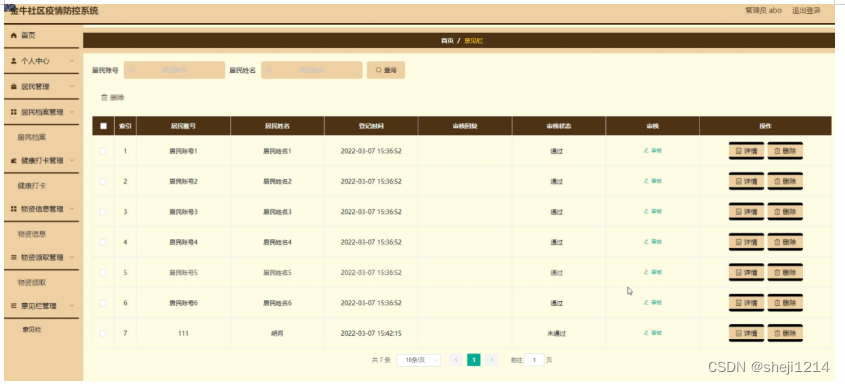The width and height of the screenshot is (845, 384).
Task: Click the 居民姓名 search input field
Action: [312, 70]
